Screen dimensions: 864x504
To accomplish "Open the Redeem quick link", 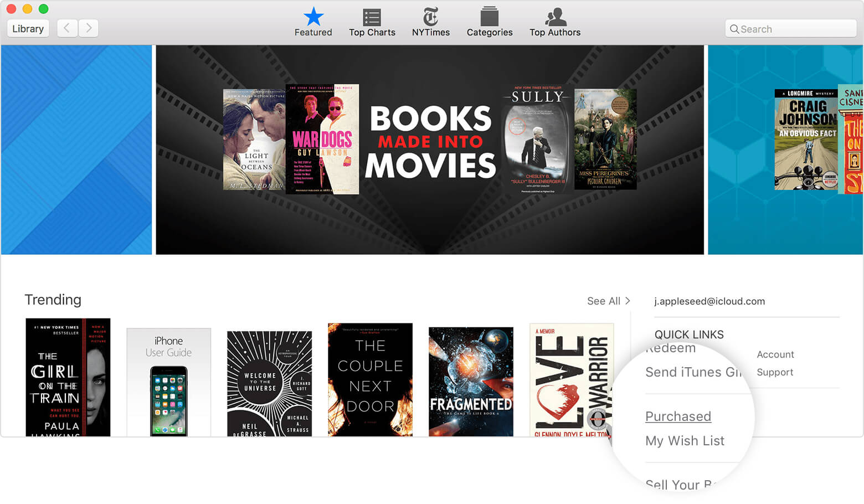I will click(x=671, y=348).
